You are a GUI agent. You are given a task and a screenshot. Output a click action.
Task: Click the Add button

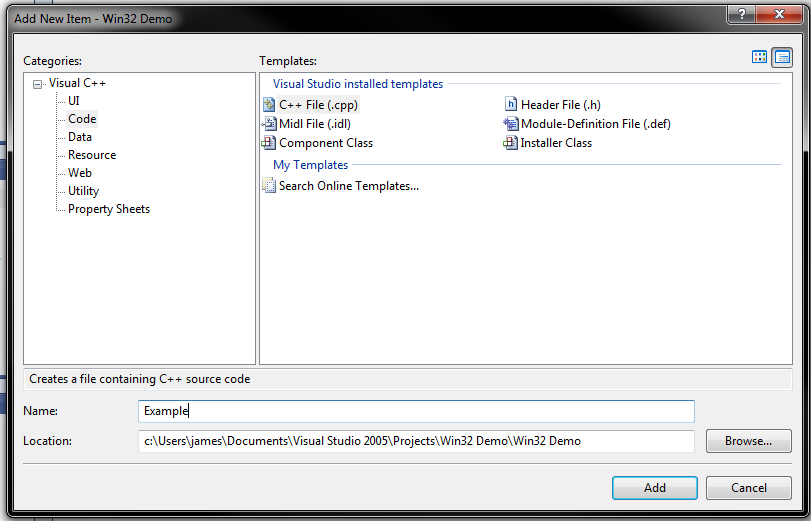(x=655, y=488)
